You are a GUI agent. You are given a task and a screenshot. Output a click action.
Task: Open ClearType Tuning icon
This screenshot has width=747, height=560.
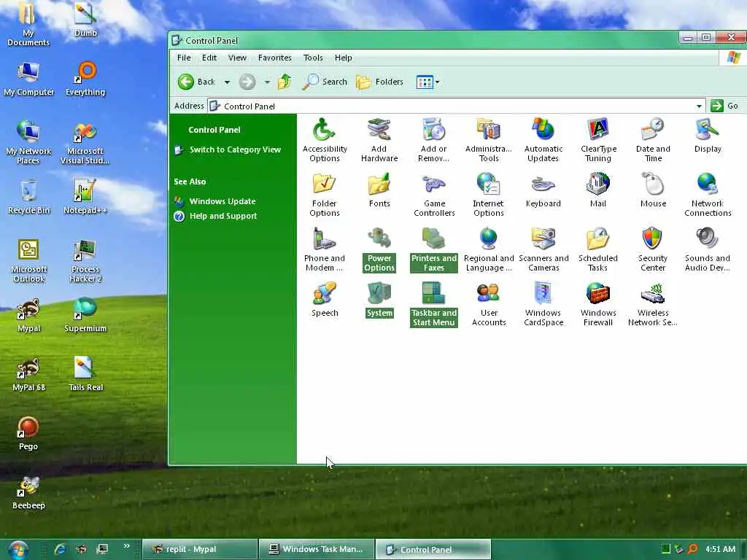tap(598, 140)
